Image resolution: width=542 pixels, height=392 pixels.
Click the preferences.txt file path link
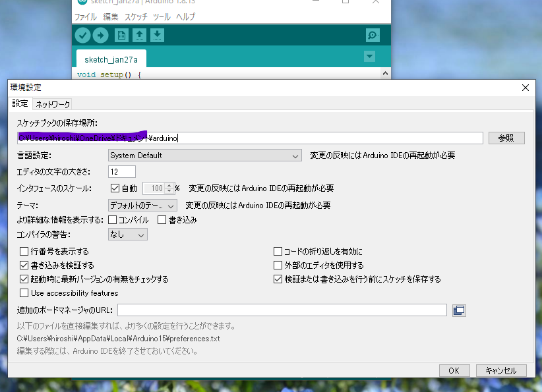pyautogui.click(x=118, y=339)
